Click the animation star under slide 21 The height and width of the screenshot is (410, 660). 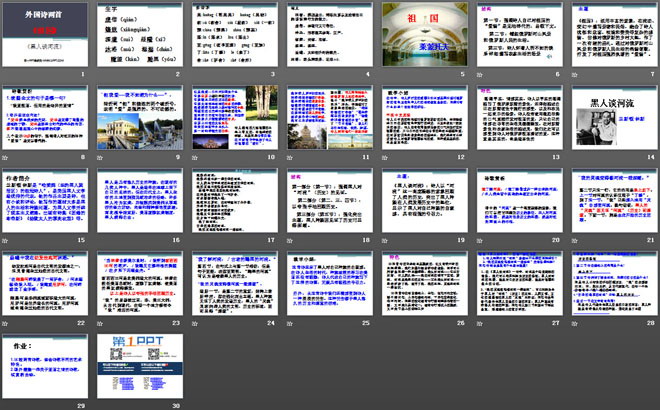pos(575,240)
